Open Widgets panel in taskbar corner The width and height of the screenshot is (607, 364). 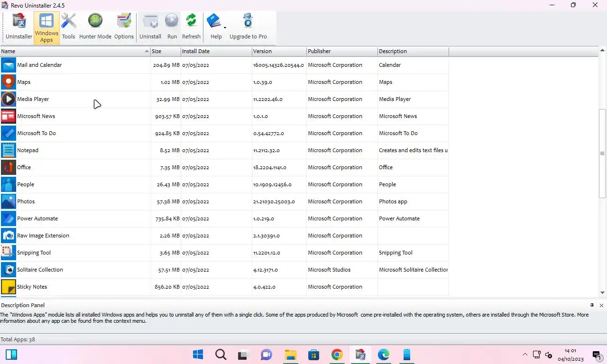(11, 355)
